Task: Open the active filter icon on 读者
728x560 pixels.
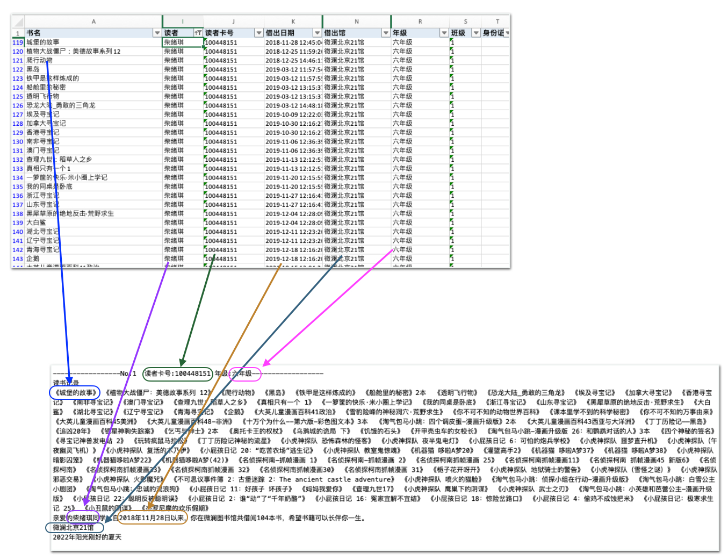Action: (x=198, y=33)
